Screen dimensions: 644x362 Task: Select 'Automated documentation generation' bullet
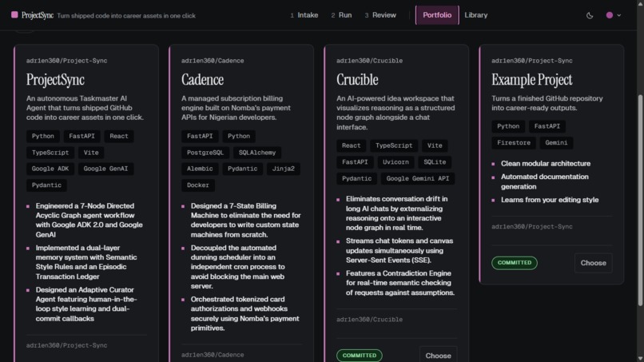(x=545, y=181)
